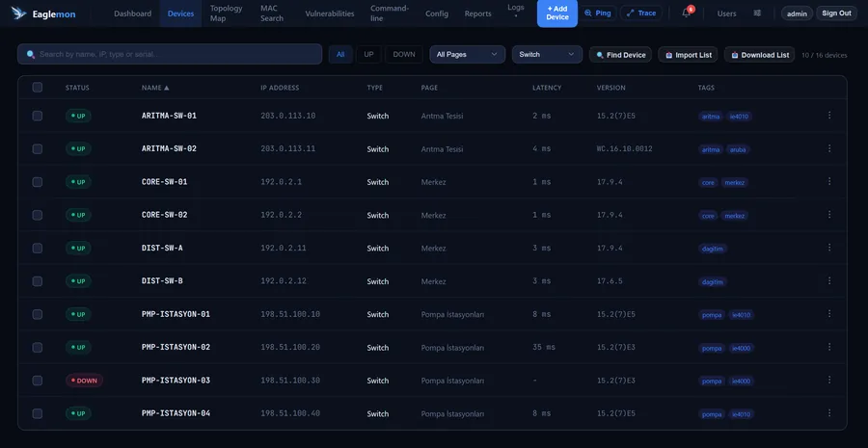Open row menu for ARITMA-SW-01
Screen dimensions: 868x448
pyautogui.click(x=829, y=115)
